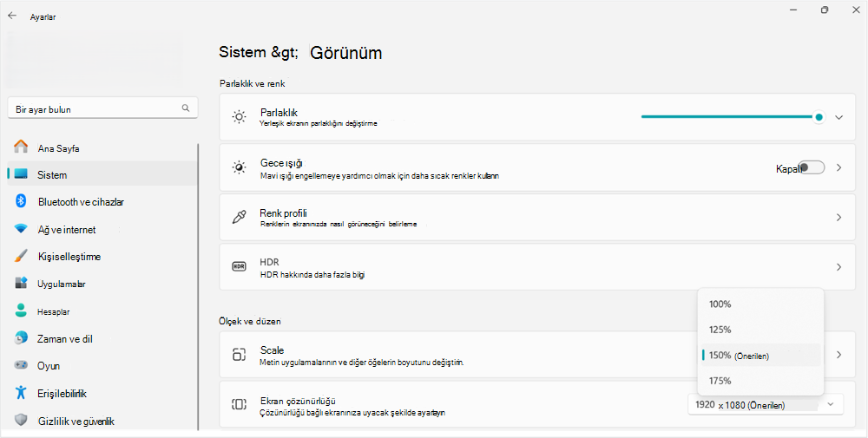Click the Ekran çözünürlüğü icon
868x438 pixels.
[239, 404]
